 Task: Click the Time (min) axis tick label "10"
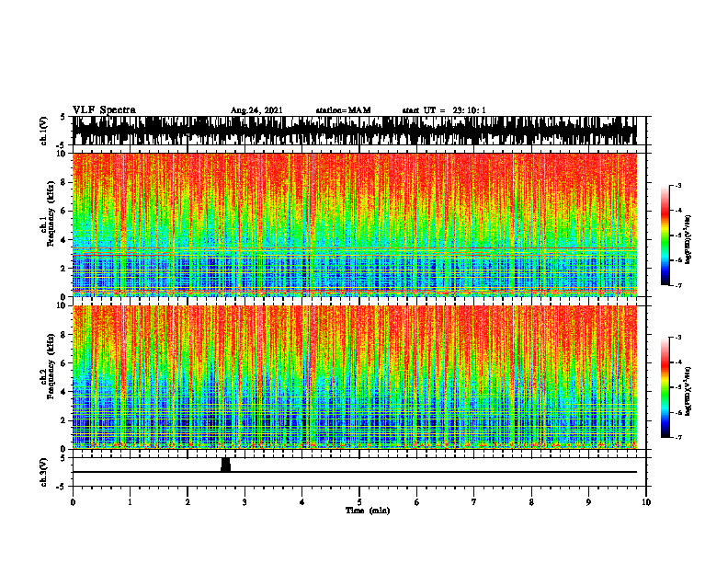pyautogui.click(x=646, y=502)
